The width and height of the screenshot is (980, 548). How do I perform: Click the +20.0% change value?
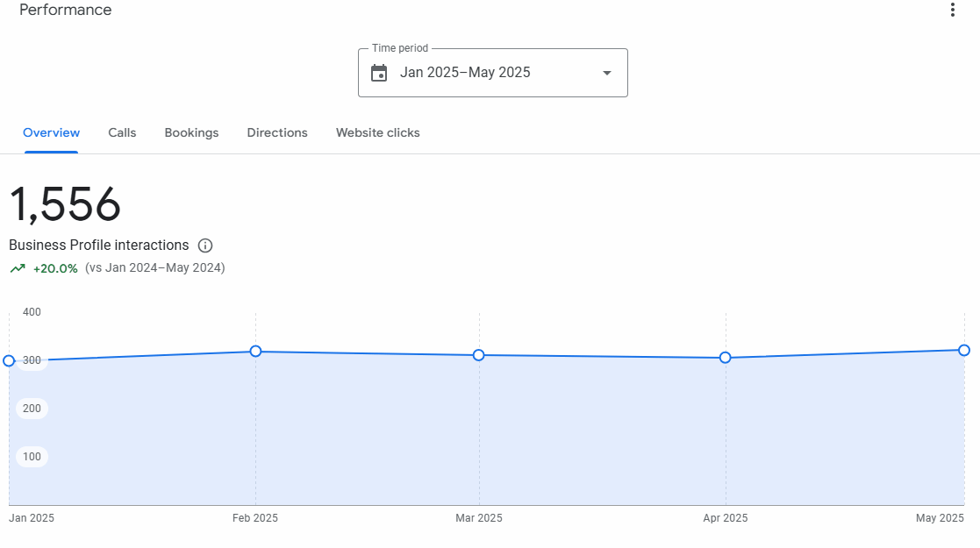(55, 268)
